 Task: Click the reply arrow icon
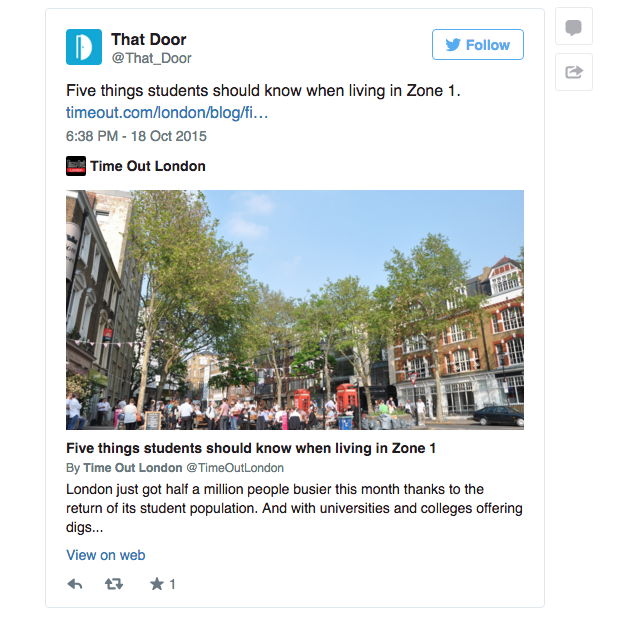[x=75, y=584]
